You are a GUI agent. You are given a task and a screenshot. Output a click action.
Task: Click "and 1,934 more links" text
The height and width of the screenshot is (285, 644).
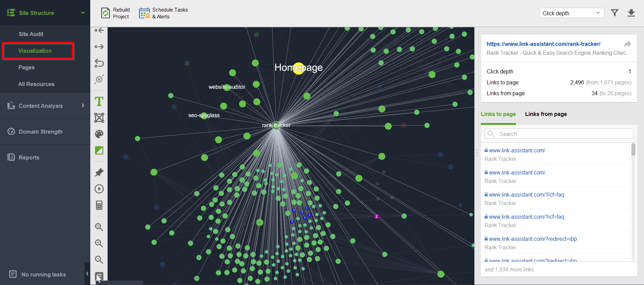(509, 269)
